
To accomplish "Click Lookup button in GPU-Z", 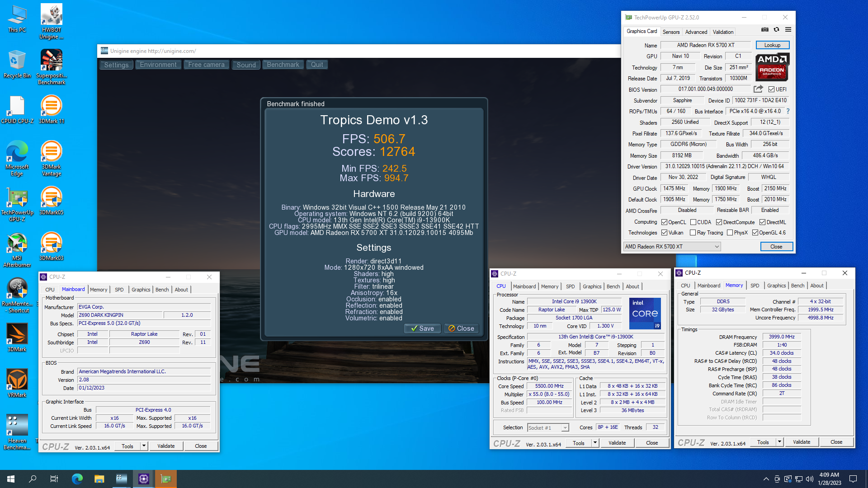I will click(x=772, y=45).
